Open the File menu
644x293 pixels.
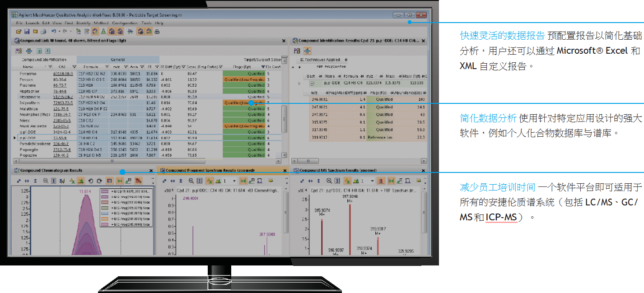click(19, 23)
